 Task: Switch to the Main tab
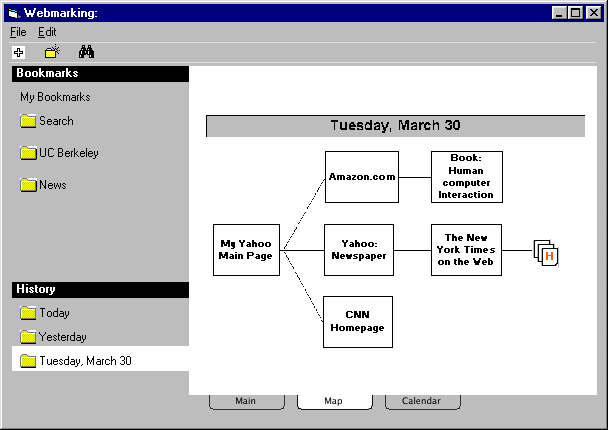pos(247,401)
